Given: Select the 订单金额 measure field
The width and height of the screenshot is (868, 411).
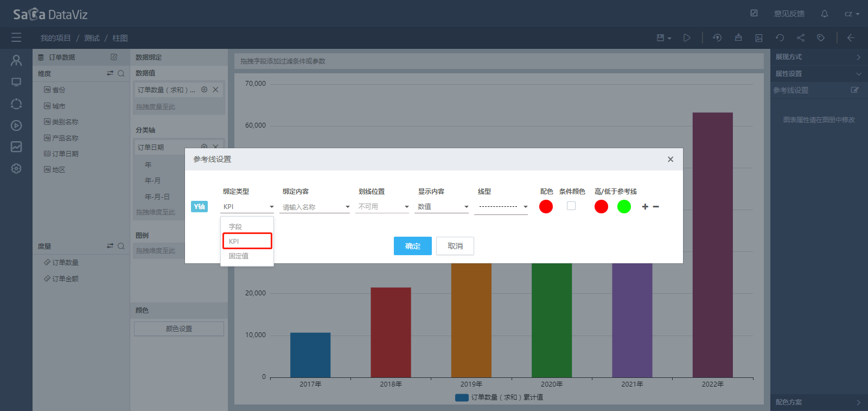Looking at the screenshot, I should point(65,279).
